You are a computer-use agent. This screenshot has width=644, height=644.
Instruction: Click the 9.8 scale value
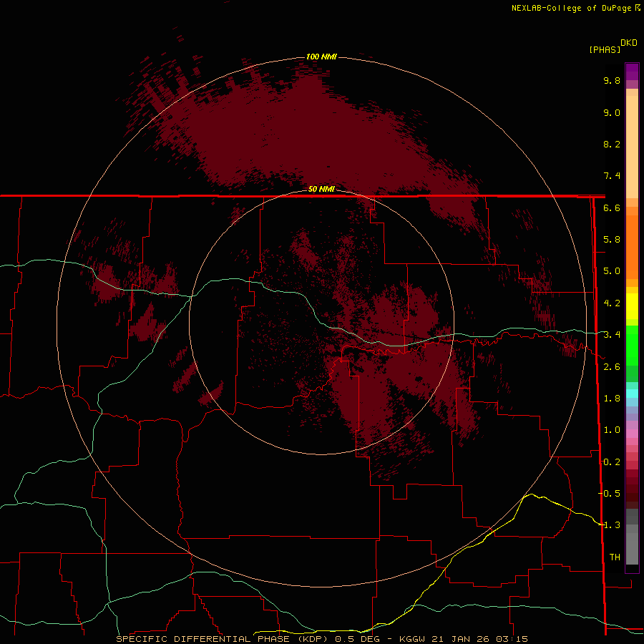(612, 80)
